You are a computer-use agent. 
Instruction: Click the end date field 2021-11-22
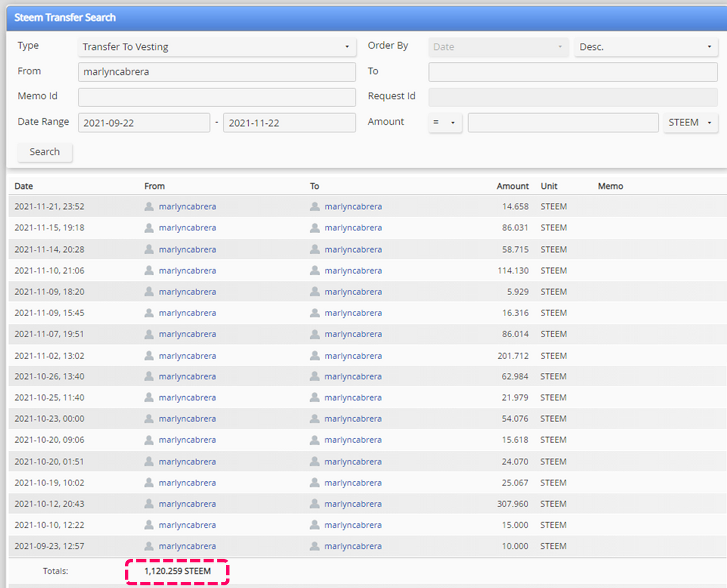pyautogui.click(x=290, y=123)
